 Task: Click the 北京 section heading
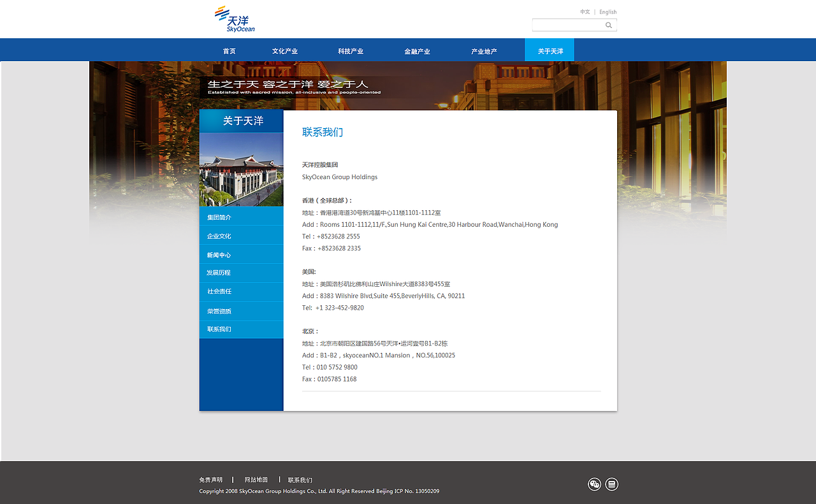tap(310, 331)
